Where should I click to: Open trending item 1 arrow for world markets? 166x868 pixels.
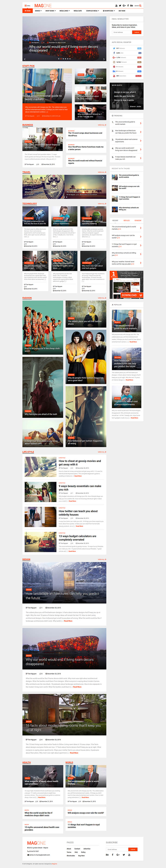[141, 123]
